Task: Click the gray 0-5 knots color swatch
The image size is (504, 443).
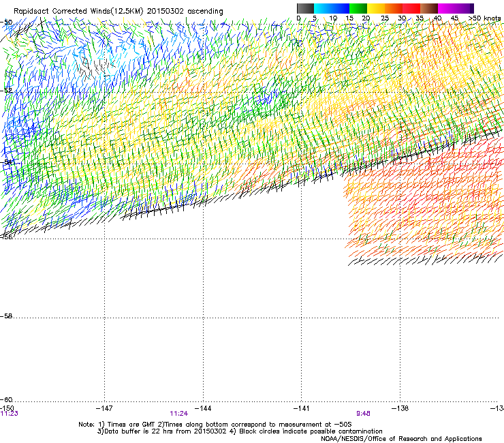Action: tap(305, 8)
